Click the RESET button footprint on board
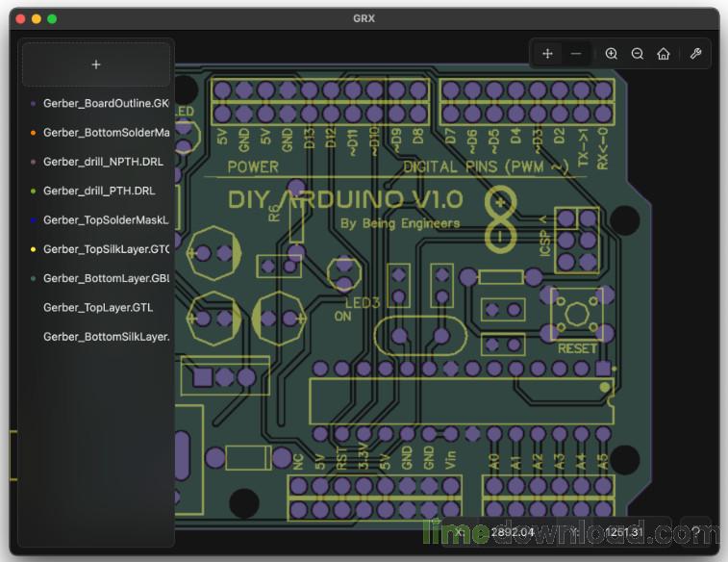The height and width of the screenshot is (562, 728). coord(577,315)
